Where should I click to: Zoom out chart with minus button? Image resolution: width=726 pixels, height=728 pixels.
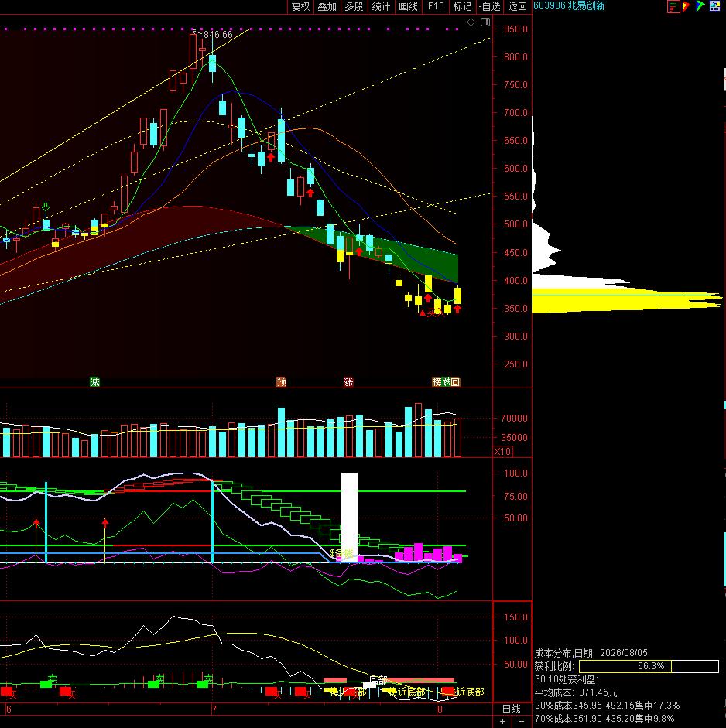pos(521,722)
